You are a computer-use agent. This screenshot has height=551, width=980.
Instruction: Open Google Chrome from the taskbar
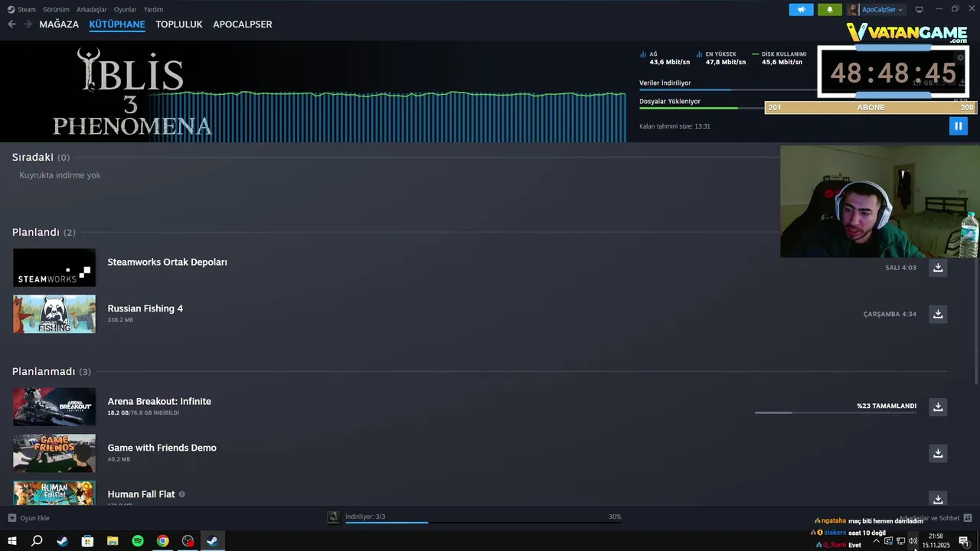pyautogui.click(x=162, y=541)
